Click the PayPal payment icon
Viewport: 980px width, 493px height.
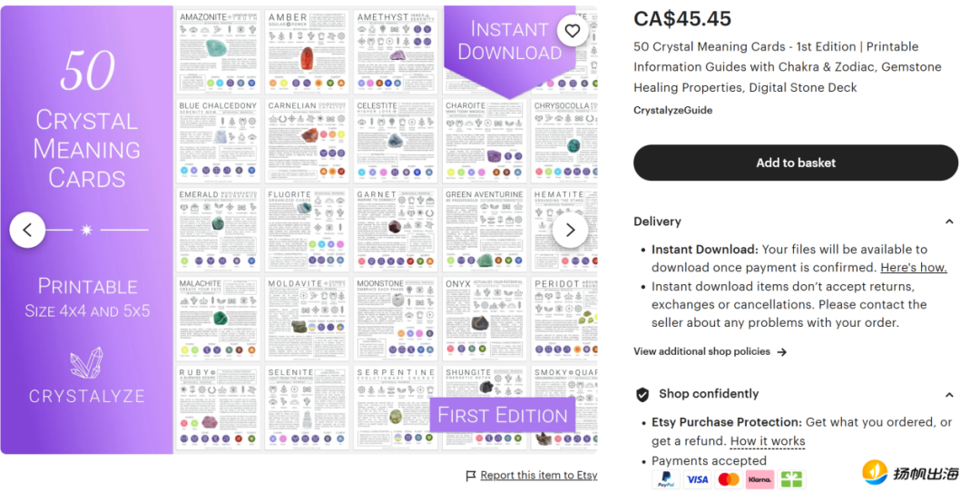coord(666,480)
